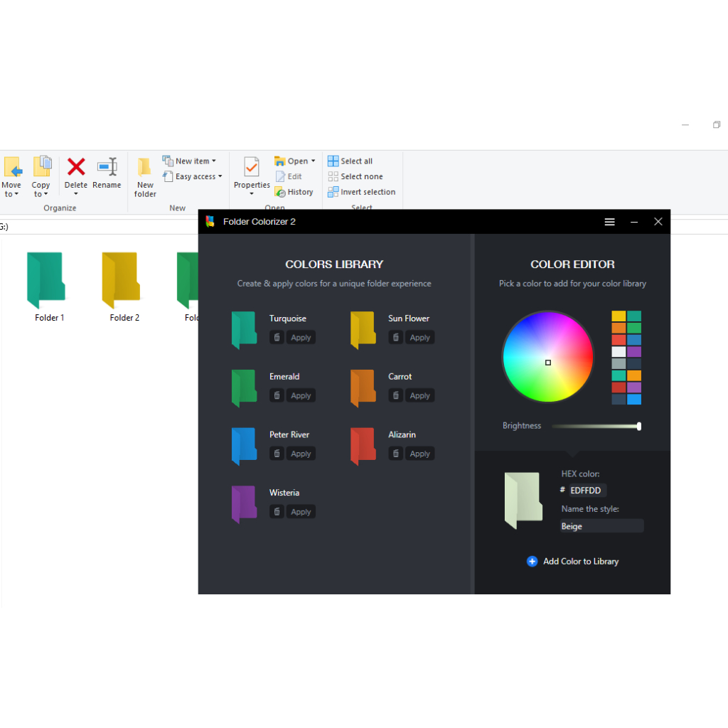The image size is (728, 728).
Task: Click Invert selection in Explorer ribbon
Action: (362, 192)
